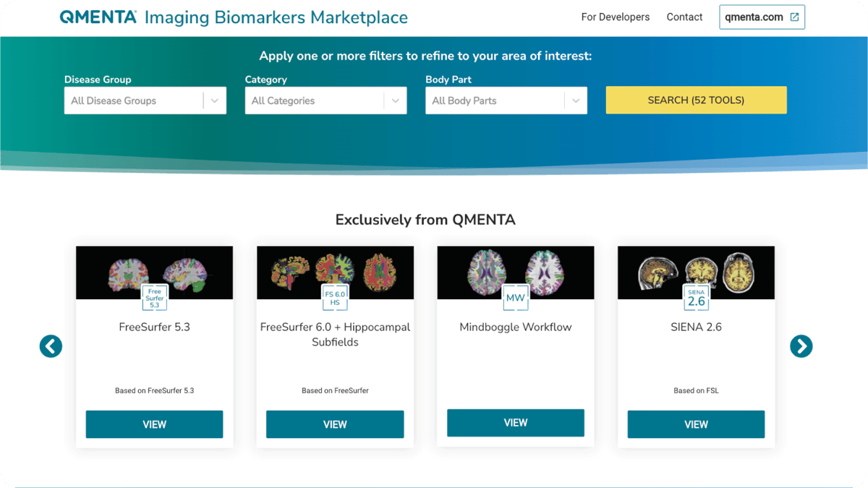Click the SEARCH (52 TOOLS) button
The height and width of the screenshot is (488, 868).
tap(696, 100)
